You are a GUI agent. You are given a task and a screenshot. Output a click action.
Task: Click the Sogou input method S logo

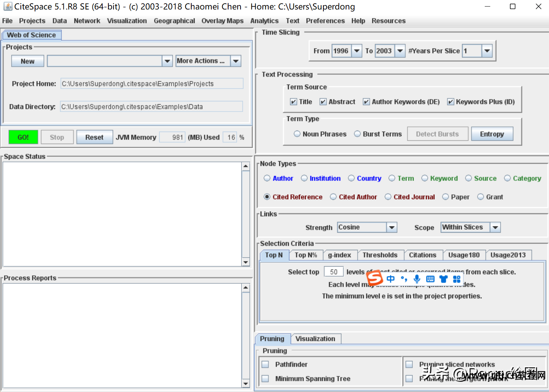coord(375,279)
